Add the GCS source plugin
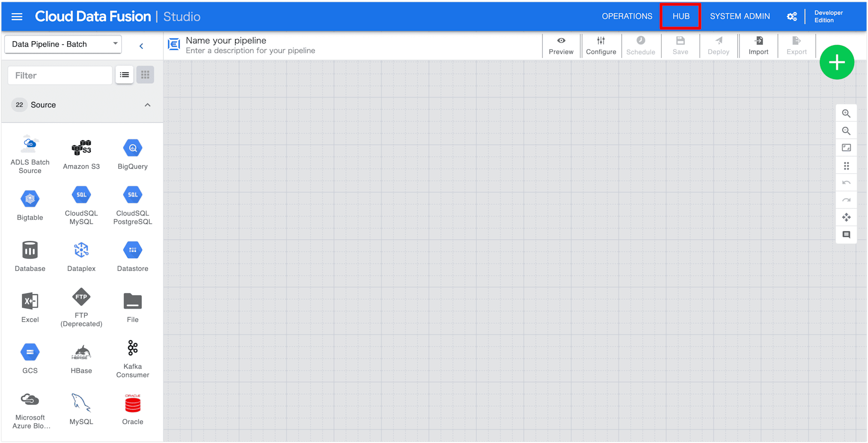Screen dimensions: 868x443 (30, 359)
